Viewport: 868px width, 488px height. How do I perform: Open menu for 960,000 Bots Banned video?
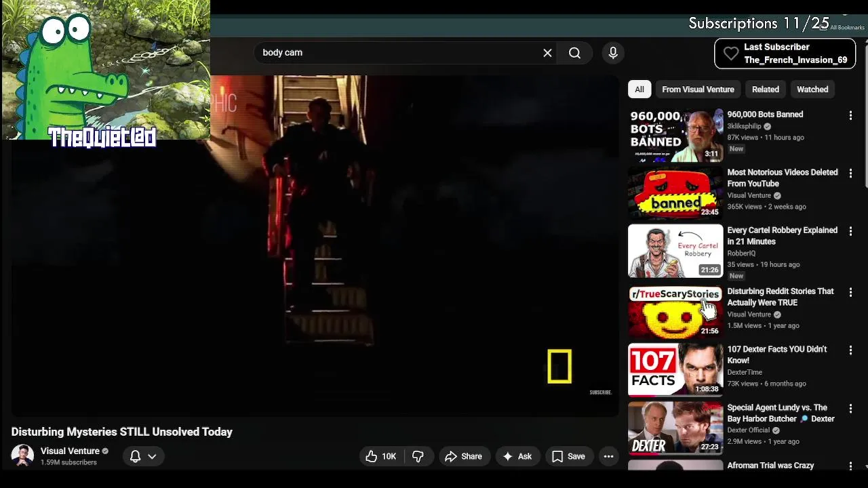(x=850, y=116)
